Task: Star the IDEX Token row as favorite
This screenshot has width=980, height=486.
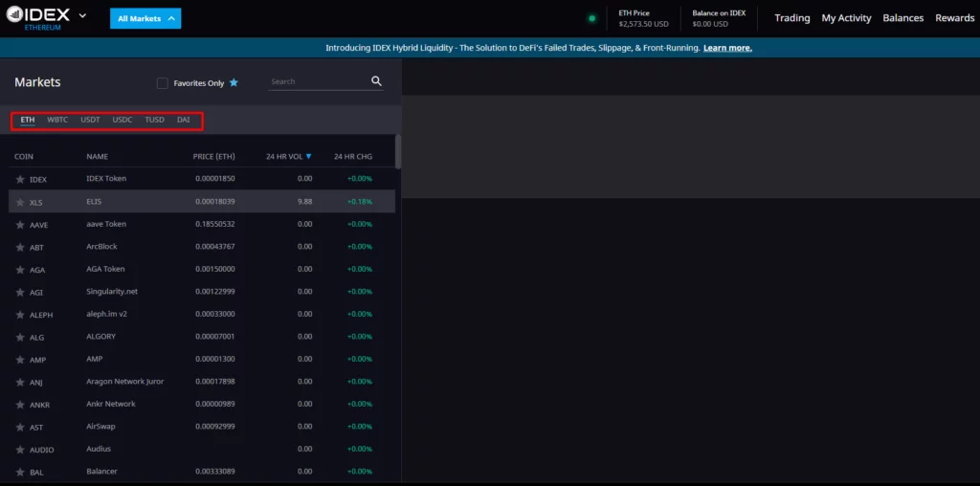Action: pyautogui.click(x=19, y=179)
